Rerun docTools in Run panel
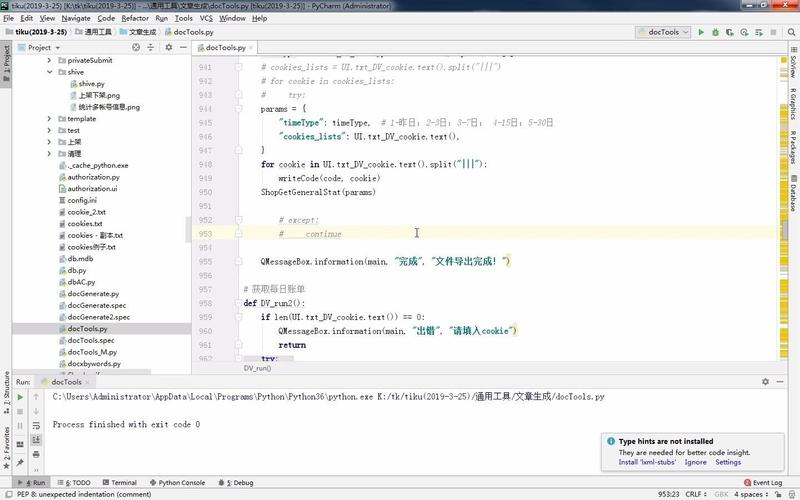The height and width of the screenshot is (500, 800). click(20, 397)
